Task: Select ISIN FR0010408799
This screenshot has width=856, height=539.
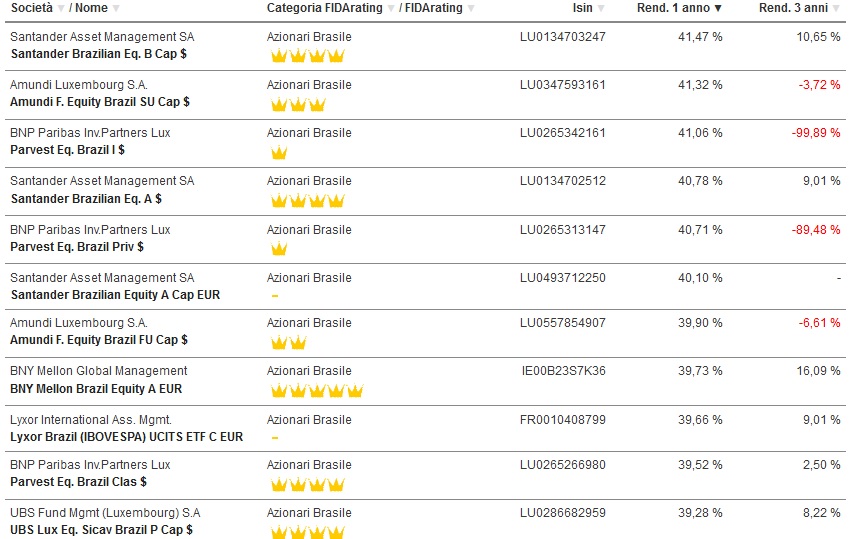Action: [x=563, y=420]
